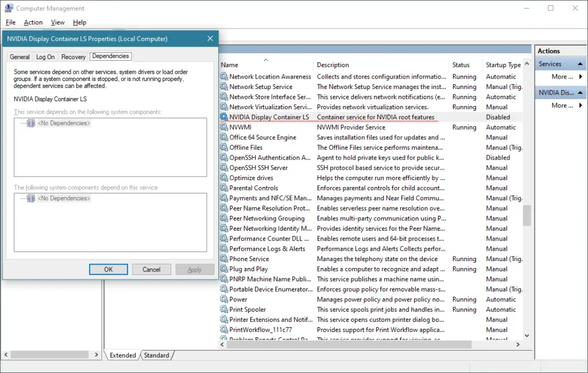This screenshot has height=373, width=588.
Task: Select the NVIDIA Display Container LS service row
Action: tap(372, 117)
